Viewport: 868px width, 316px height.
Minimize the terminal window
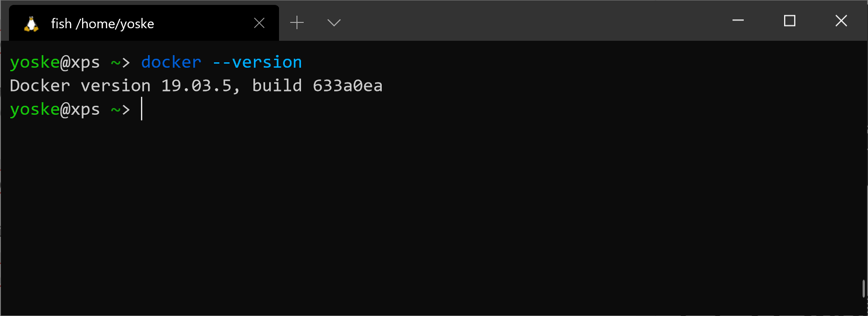coord(738,21)
